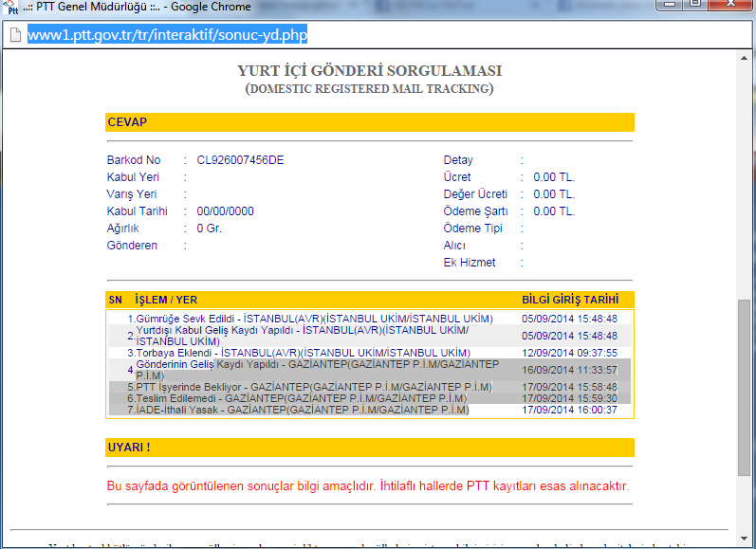Screen dimensions: 756x549
Task: Click the Varış Yeri label
Action: pos(132,194)
